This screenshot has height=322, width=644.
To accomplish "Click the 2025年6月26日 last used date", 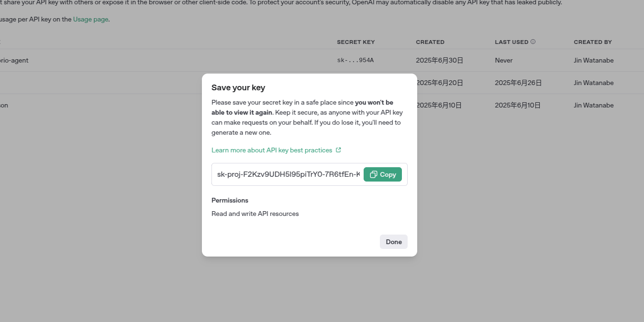I will coord(518,83).
